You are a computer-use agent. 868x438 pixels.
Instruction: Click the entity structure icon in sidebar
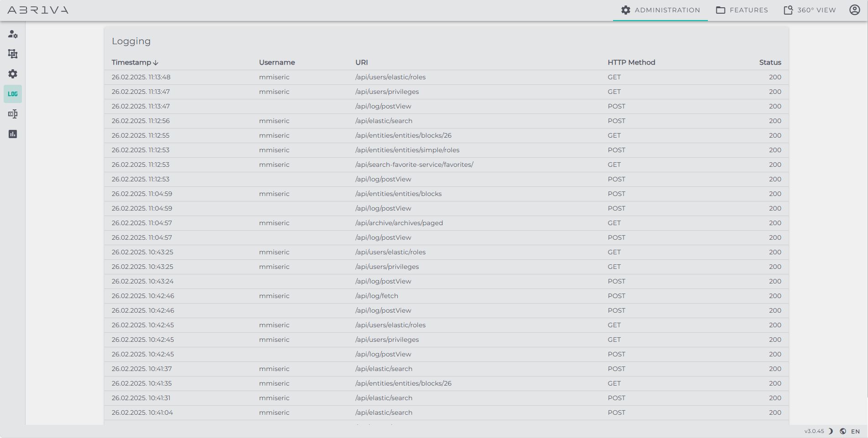(13, 54)
